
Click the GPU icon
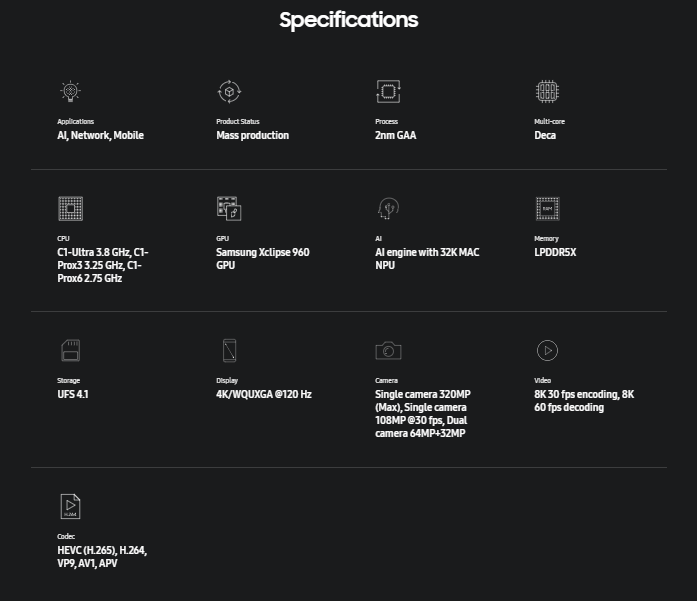(x=229, y=208)
